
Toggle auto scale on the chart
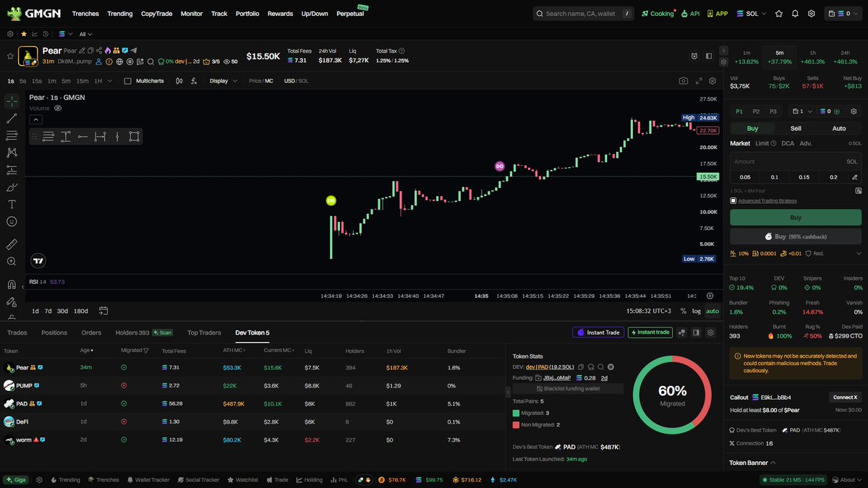tap(712, 311)
